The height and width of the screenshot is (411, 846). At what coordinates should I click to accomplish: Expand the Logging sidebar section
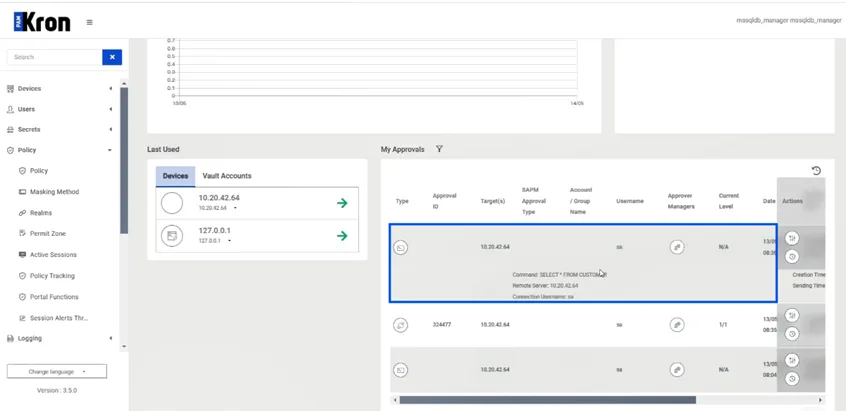click(x=59, y=338)
